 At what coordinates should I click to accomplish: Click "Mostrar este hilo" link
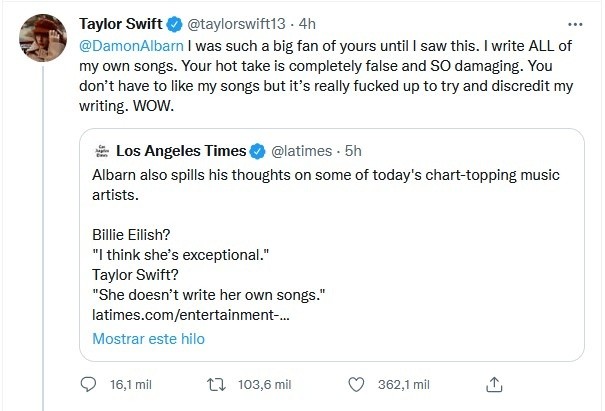pyautogui.click(x=148, y=338)
